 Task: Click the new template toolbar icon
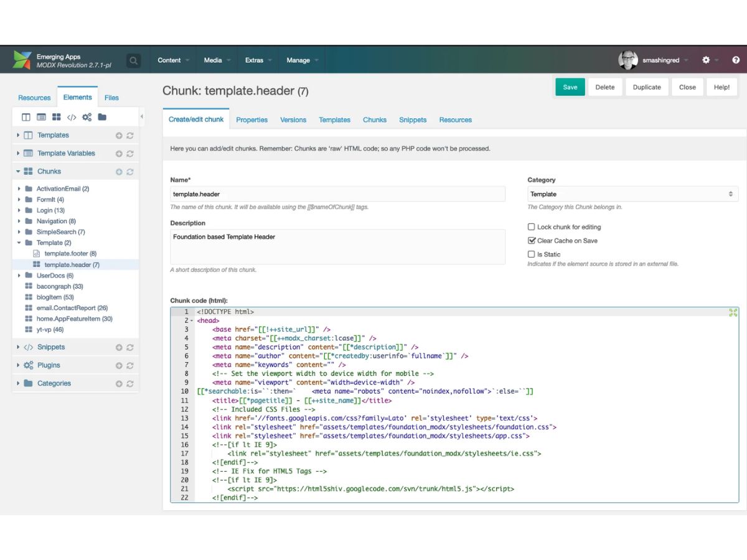coord(26,117)
